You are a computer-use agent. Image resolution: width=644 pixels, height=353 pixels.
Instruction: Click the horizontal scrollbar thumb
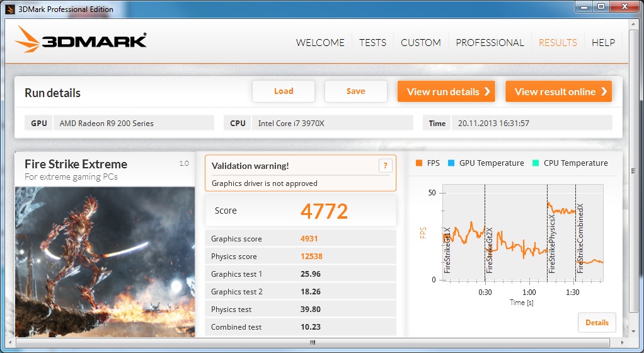313,342
